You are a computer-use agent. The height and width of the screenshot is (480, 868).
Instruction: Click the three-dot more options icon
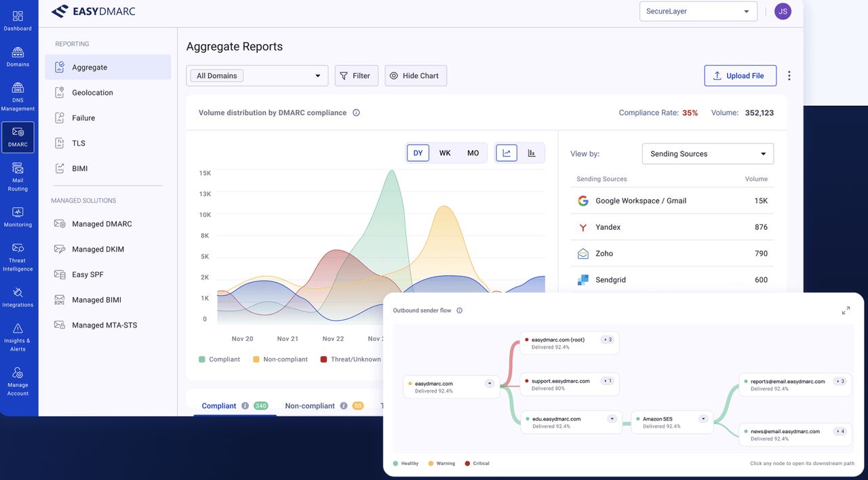coord(789,76)
